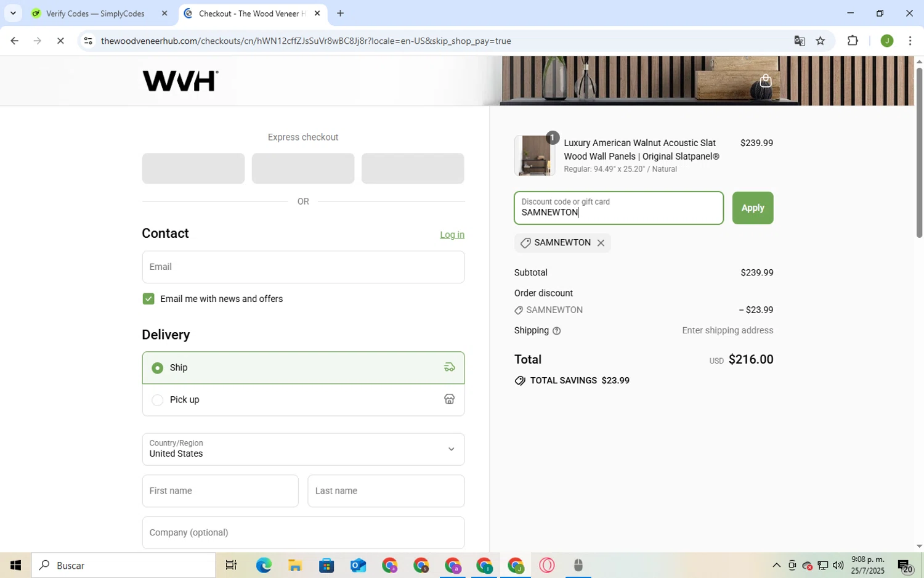The height and width of the screenshot is (578, 924).
Task: Click the shipping help question mark icon
Action: [x=557, y=331]
